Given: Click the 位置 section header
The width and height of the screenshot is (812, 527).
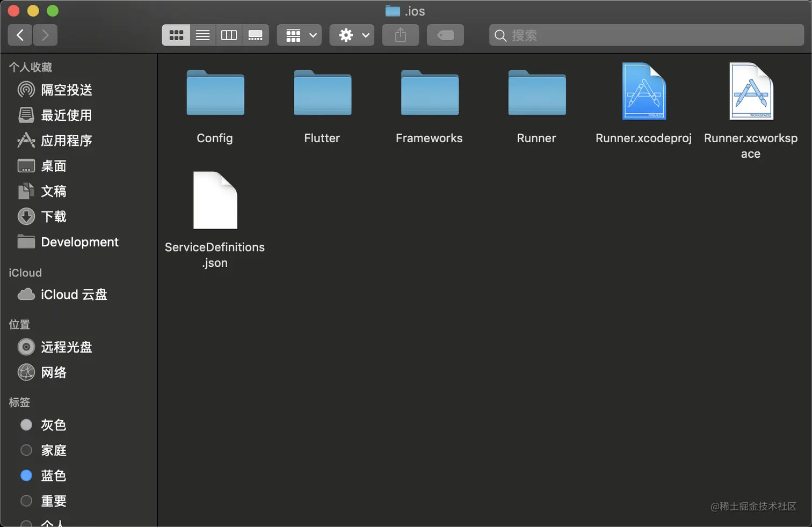Looking at the screenshot, I should point(19,325).
